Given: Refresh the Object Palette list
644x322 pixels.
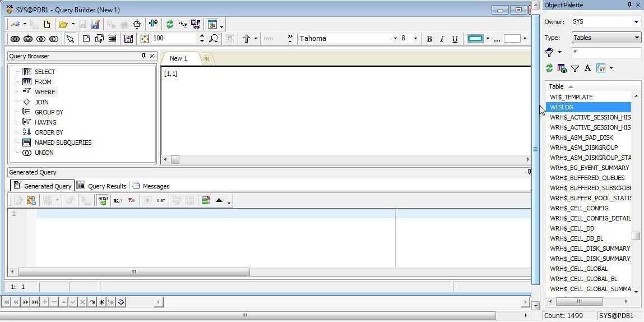Looking at the screenshot, I should coord(549,68).
